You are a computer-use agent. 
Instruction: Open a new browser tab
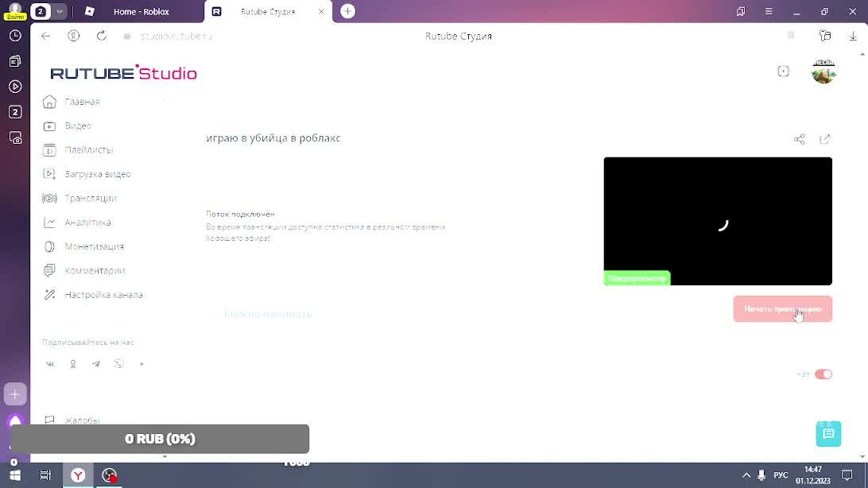point(347,12)
